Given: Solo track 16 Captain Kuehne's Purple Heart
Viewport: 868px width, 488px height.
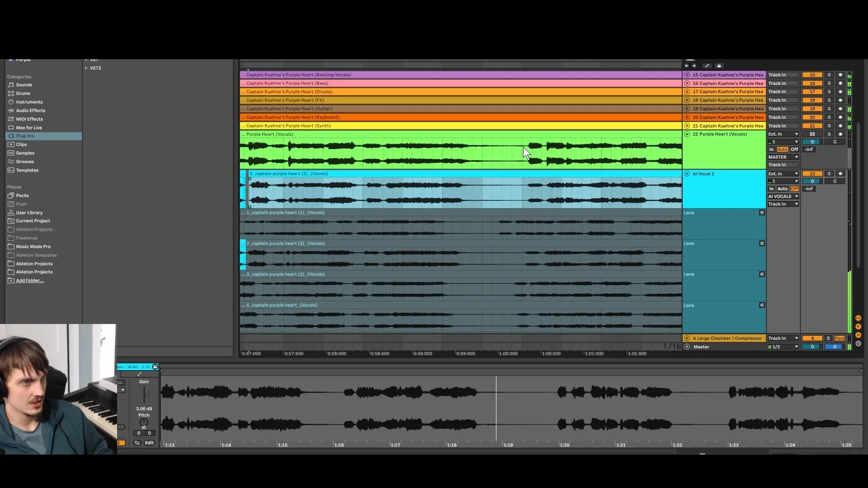Looking at the screenshot, I should click(x=829, y=83).
